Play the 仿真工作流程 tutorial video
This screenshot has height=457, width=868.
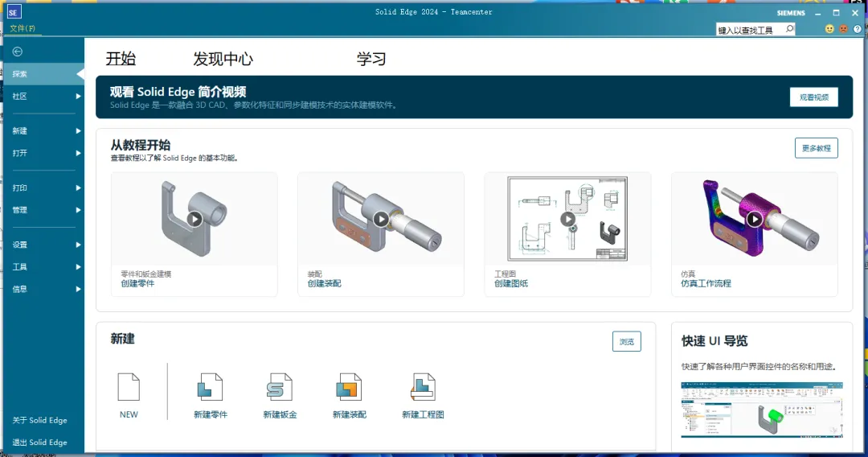[755, 219]
